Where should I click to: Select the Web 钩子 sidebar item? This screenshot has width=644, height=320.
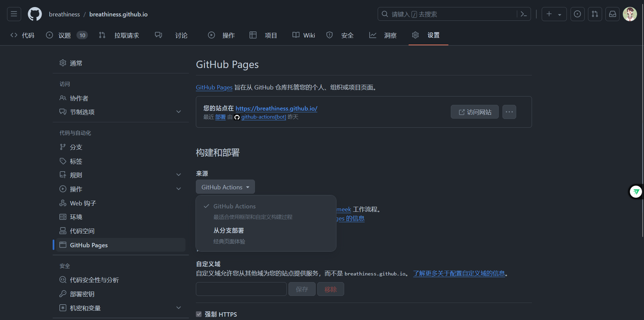[83, 203]
